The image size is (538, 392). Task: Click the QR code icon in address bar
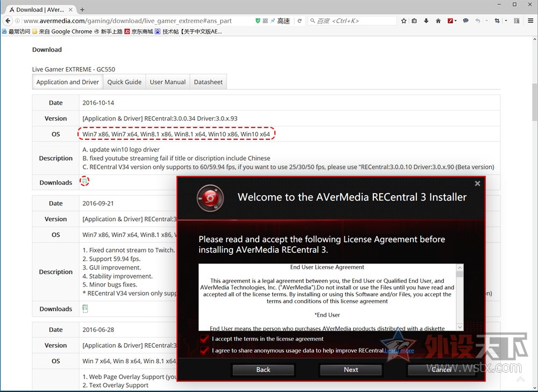pos(265,20)
